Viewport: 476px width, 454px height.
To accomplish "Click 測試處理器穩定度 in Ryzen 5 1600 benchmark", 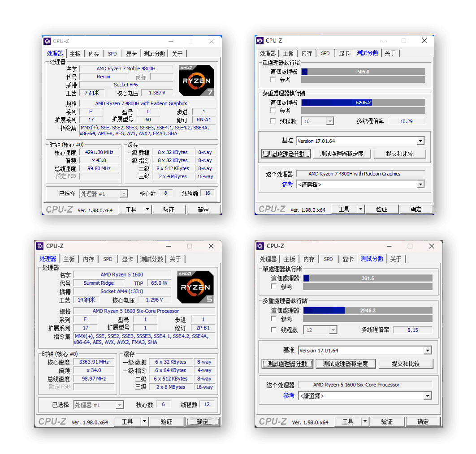I will (x=346, y=364).
